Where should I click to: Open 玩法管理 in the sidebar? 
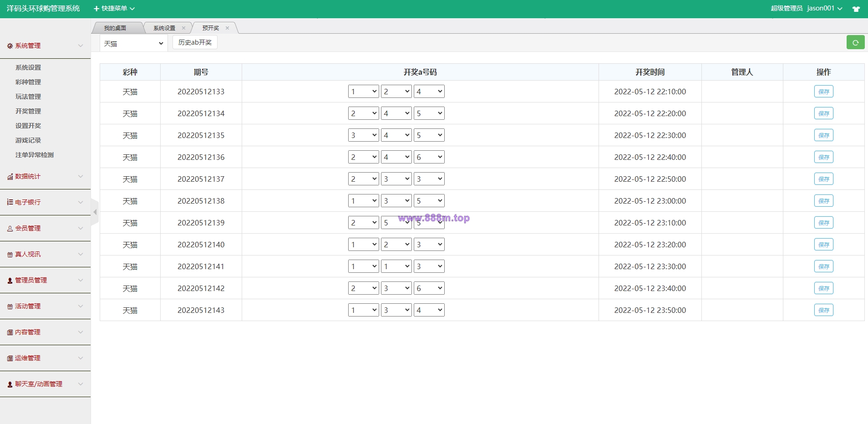coord(28,97)
